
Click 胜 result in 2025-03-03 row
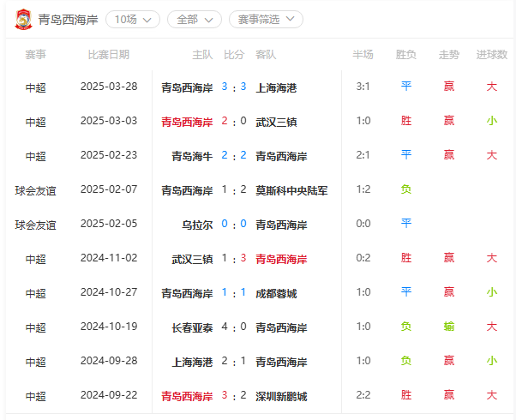tap(406, 121)
